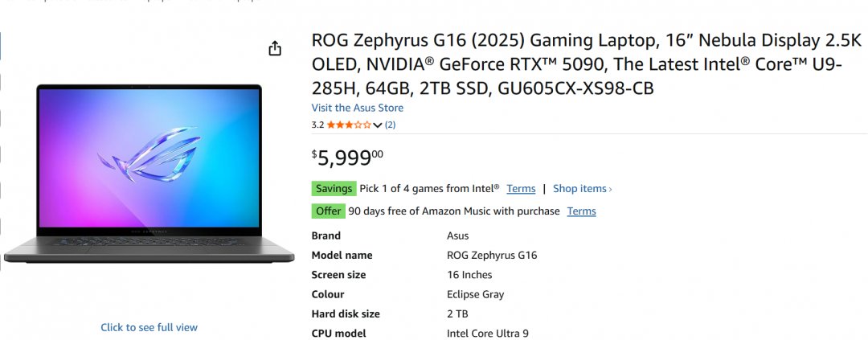The image size is (868, 340).
Task: Click the $5,999 price
Action: (x=347, y=158)
